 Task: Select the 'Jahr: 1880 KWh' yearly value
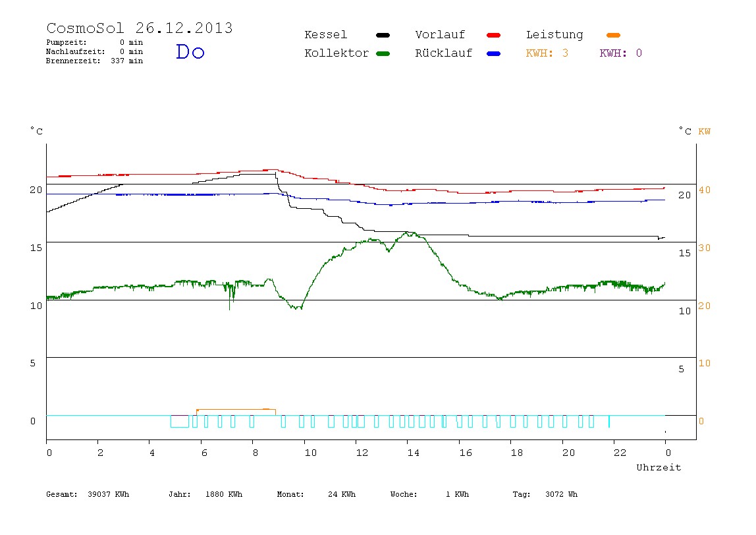click(205, 494)
